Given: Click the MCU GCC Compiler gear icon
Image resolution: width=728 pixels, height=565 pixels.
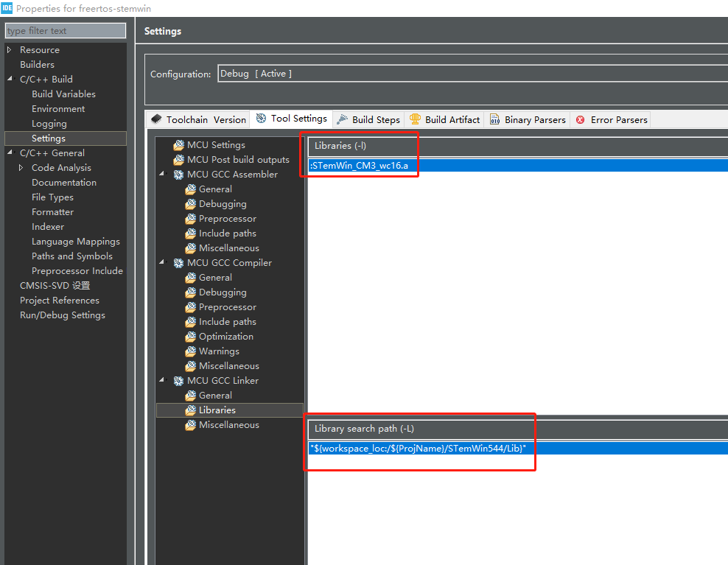Looking at the screenshot, I should pyautogui.click(x=179, y=263).
